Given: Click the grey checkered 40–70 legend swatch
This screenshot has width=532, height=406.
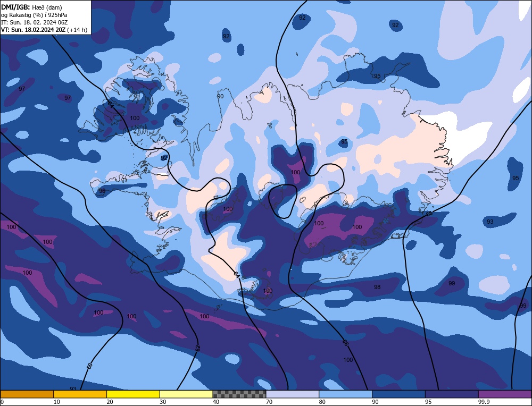Looking at the screenshot, I should [239, 394].
